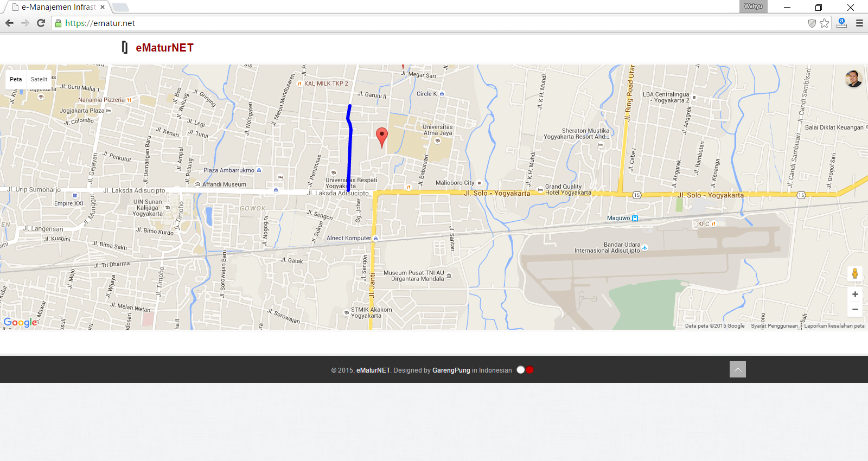
Task: Click the green padlock security icon
Action: (x=59, y=23)
